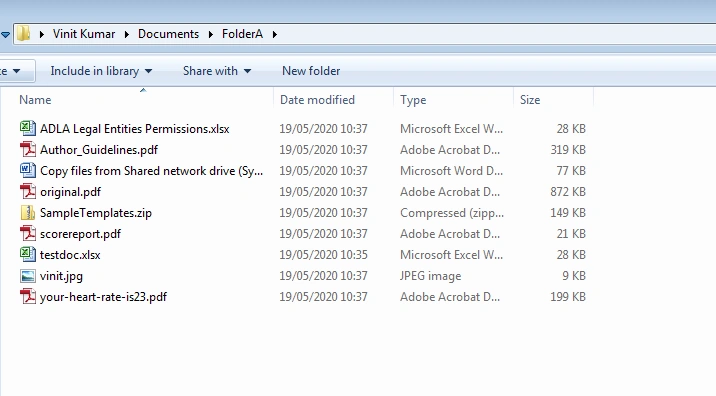Open the Include in library dropdown
Viewport: 716px width, 396px height.
click(x=101, y=71)
